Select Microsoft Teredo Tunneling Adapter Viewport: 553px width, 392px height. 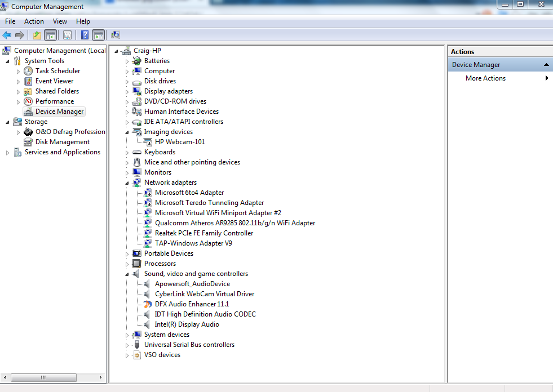click(209, 203)
